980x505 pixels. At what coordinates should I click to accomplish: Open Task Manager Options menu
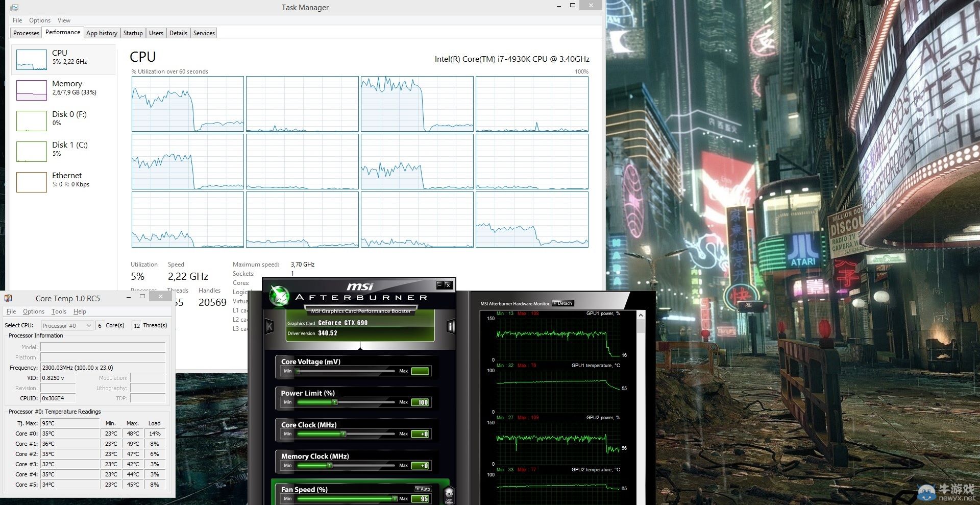40,20
